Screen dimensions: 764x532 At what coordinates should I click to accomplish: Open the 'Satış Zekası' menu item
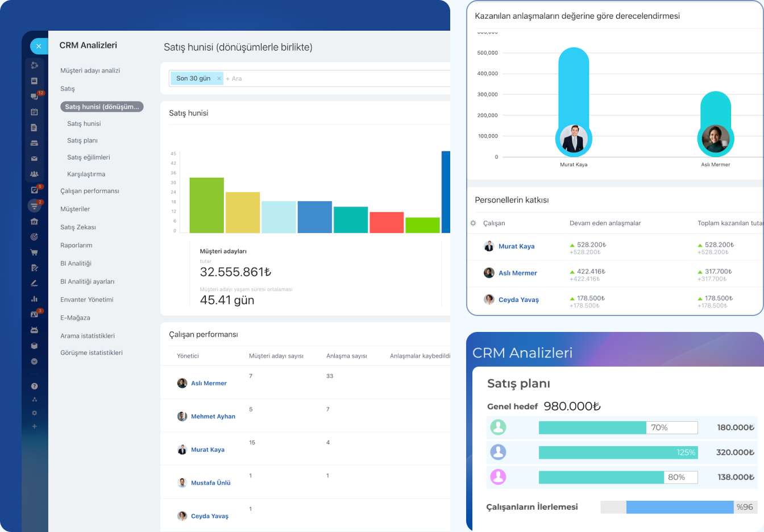tap(78, 227)
